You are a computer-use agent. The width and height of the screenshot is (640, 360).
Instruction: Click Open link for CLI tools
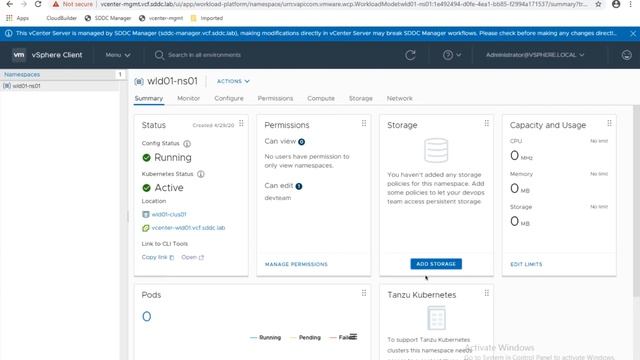193,257
